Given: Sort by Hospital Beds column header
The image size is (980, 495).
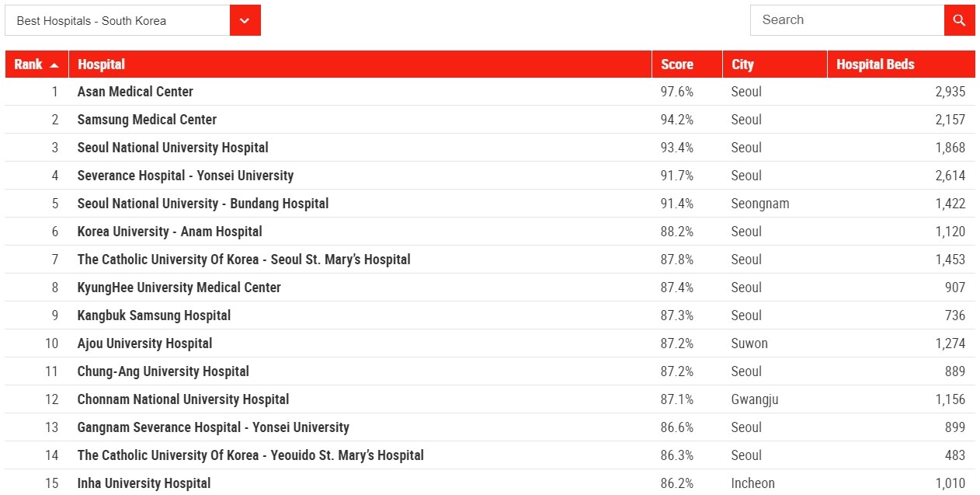Looking at the screenshot, I should coord(875,64).
